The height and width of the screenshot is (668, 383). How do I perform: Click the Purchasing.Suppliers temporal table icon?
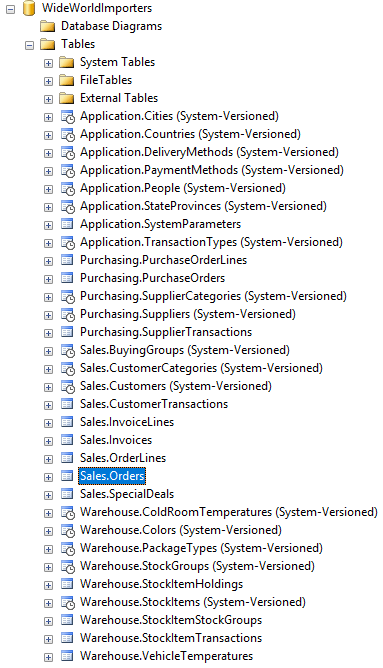coord(68,315)
